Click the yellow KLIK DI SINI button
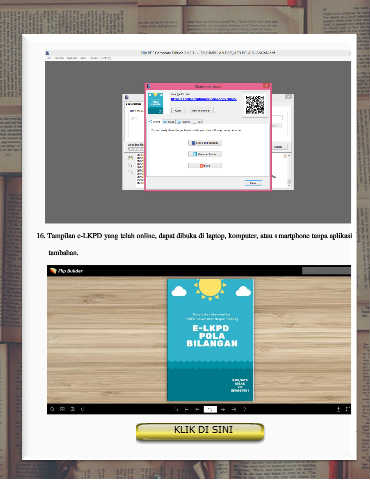The width and height of the screenshot is (370, 480). (200, 432)
